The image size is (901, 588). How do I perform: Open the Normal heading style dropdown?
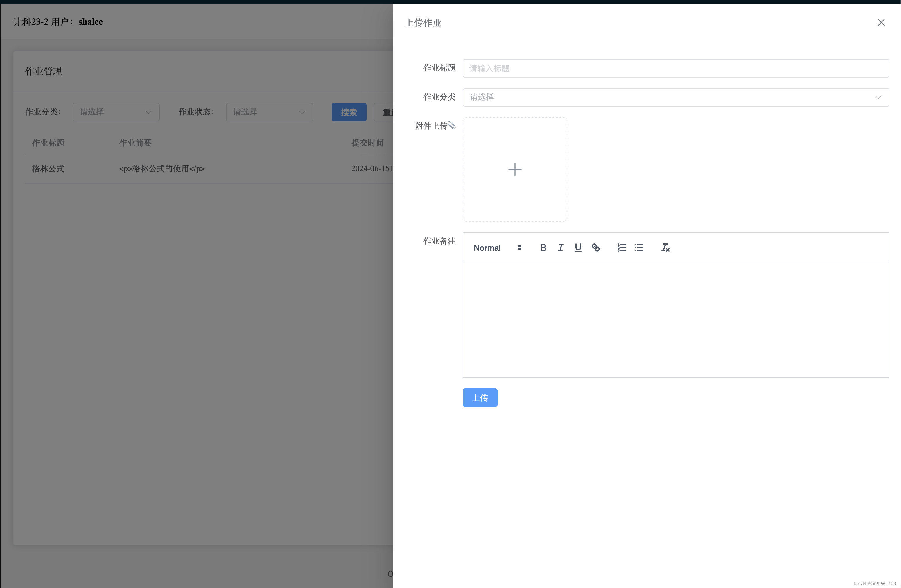tap(497, 248)
